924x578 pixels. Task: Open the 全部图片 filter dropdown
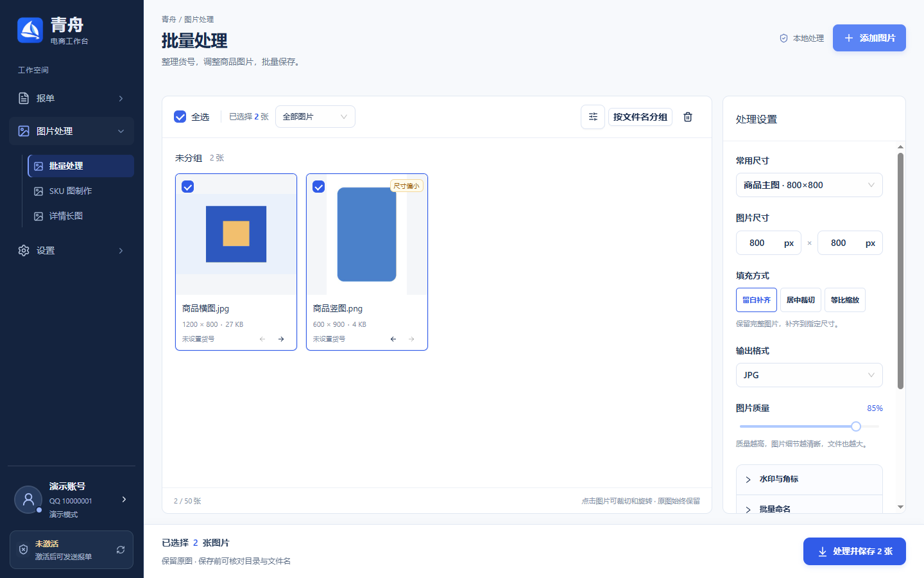coord(315,117)
